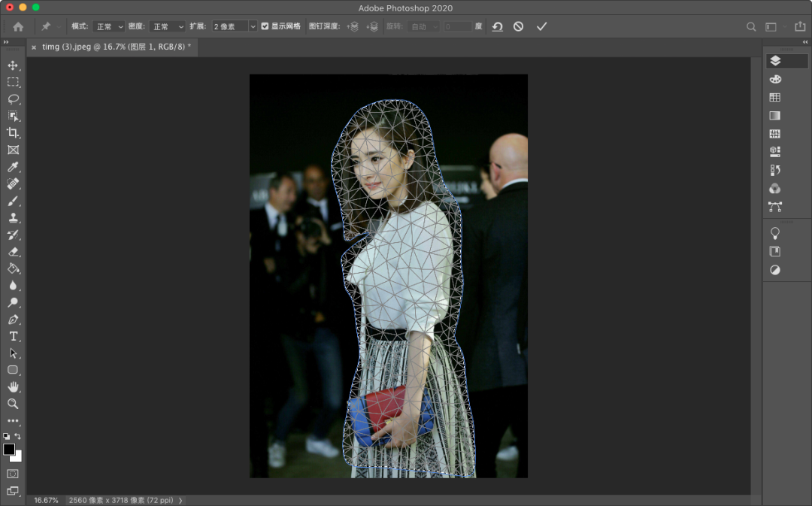Click the background color swatch
This screenshot has height=506, width=812.
[x=18, y=457]
